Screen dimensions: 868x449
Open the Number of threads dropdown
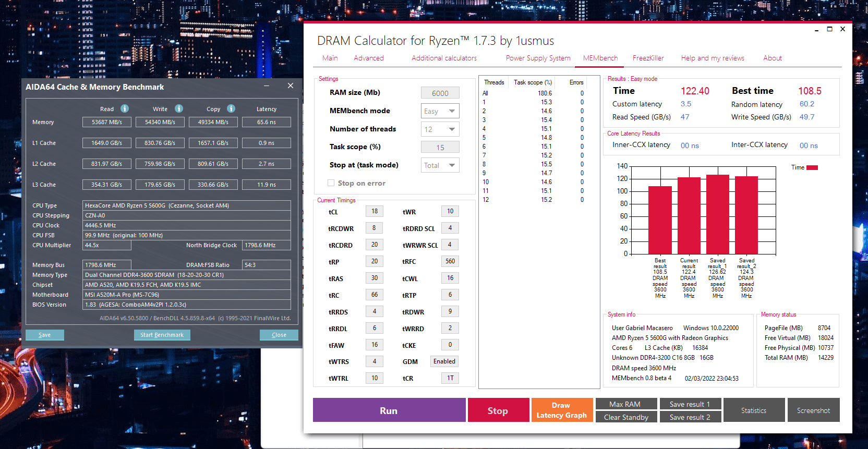pyautogui.click(x=440, y=129)
